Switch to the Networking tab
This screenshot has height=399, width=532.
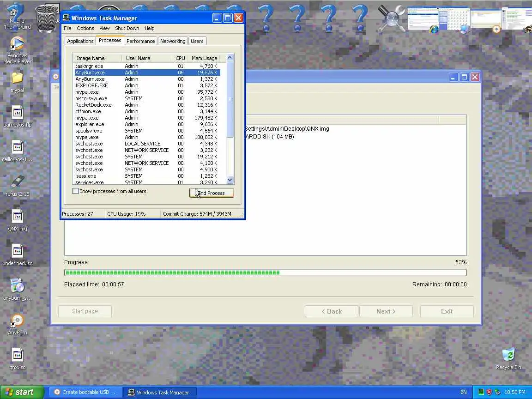pos(173,41)
